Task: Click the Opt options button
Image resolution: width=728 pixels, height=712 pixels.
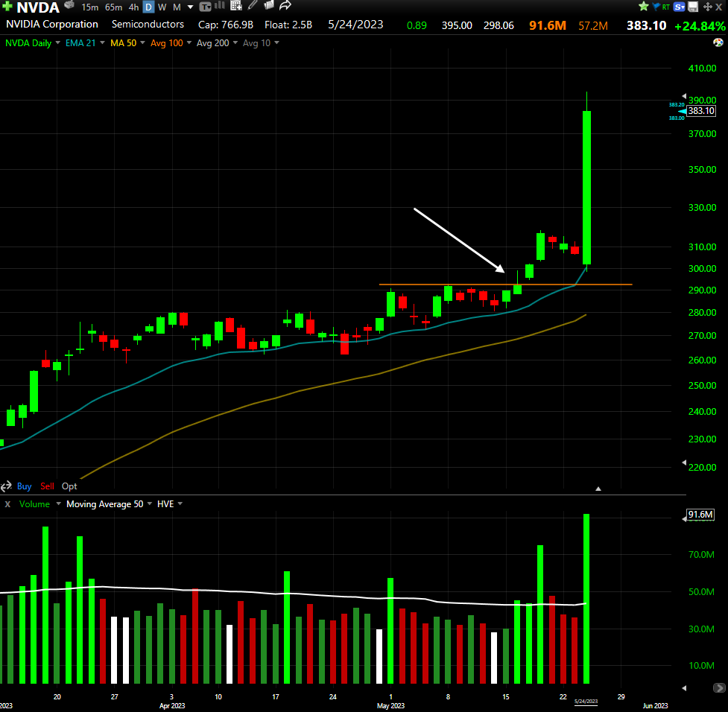Action: 69,486
